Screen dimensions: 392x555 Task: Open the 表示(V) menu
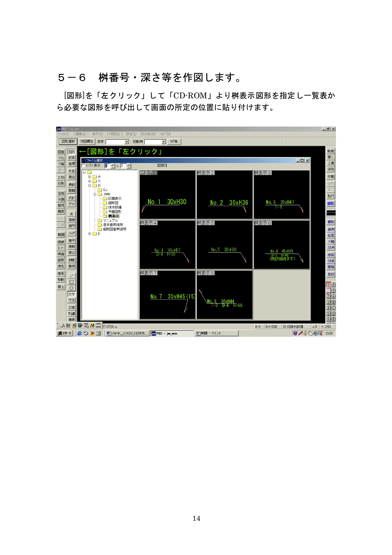pyautogui.click(x=97, y=134)
